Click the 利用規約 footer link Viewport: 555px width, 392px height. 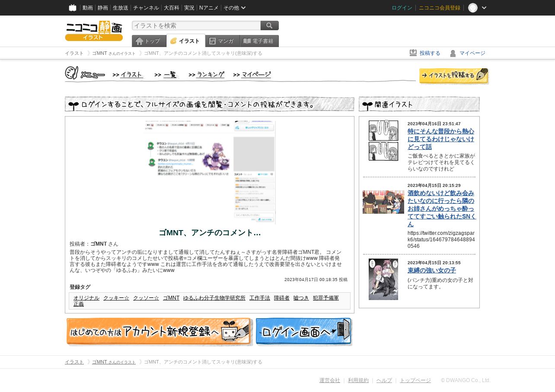pyautogui.click(x=358, y=380)
